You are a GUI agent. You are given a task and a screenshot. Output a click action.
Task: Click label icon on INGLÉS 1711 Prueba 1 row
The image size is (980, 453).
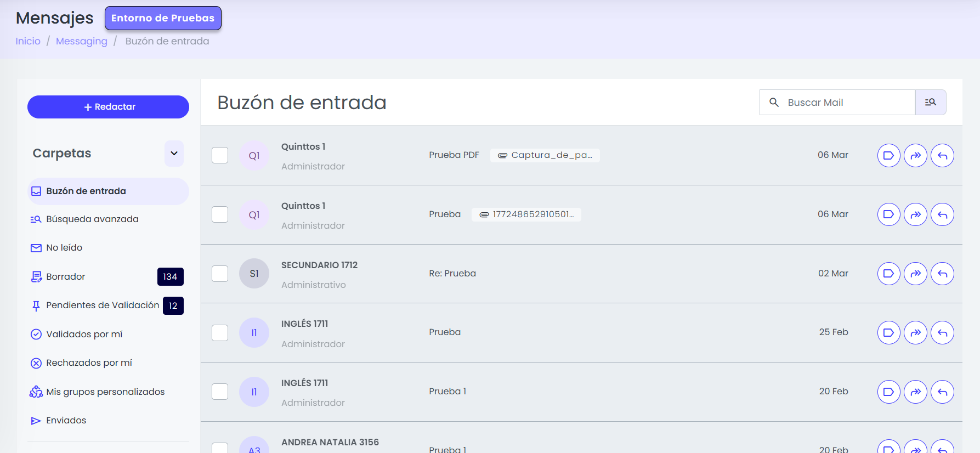[889, 392]
